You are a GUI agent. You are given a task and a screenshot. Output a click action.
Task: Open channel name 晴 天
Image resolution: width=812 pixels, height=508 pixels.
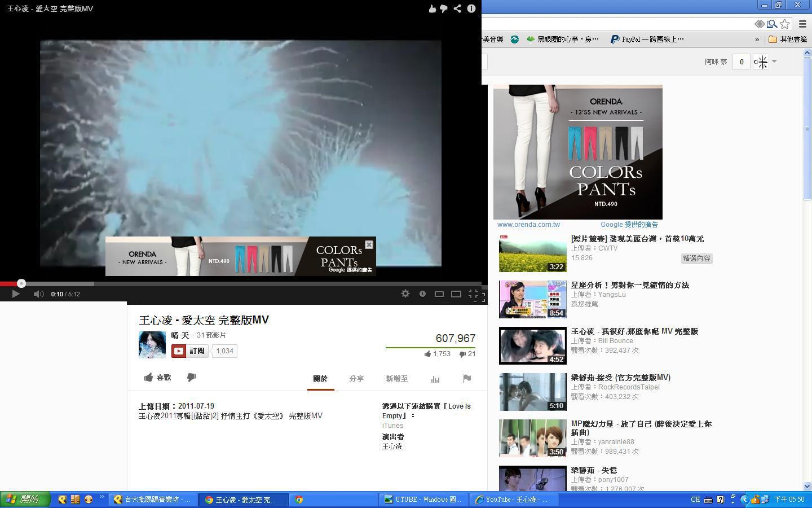pos(180,335)
